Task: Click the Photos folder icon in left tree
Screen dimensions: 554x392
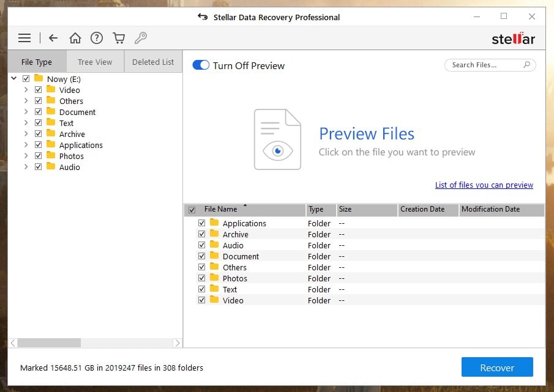Action: 51,155
